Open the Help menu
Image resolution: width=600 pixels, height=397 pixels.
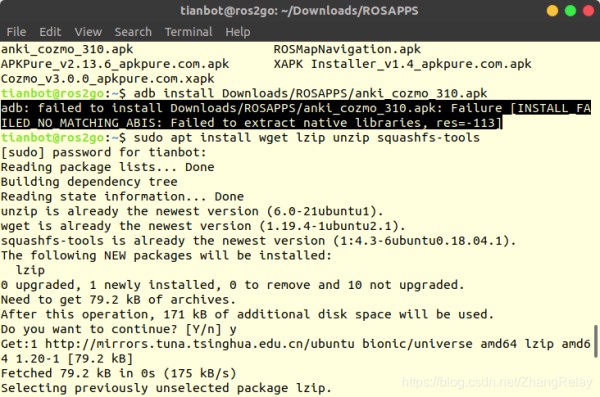tap(238, 32)
